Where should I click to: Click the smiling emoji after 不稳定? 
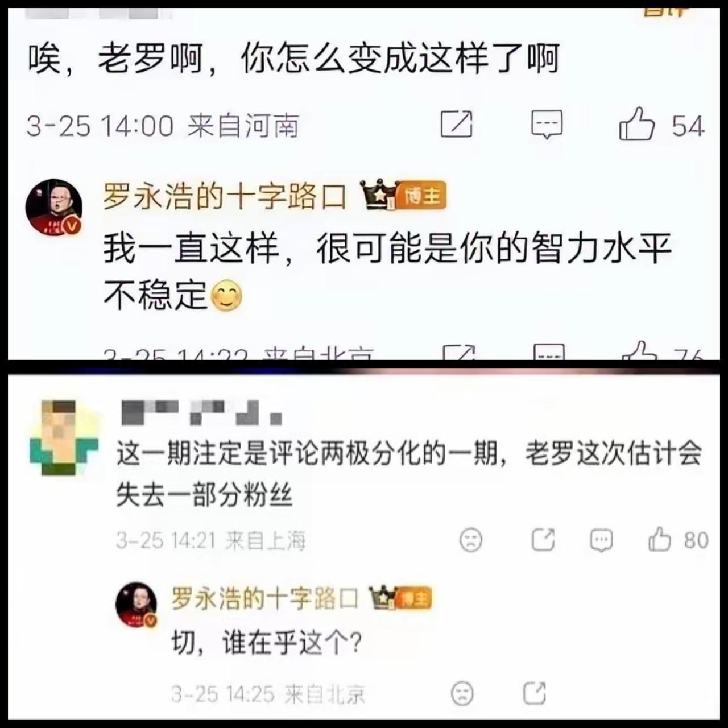pyautogui.click(x=226, y=296)
